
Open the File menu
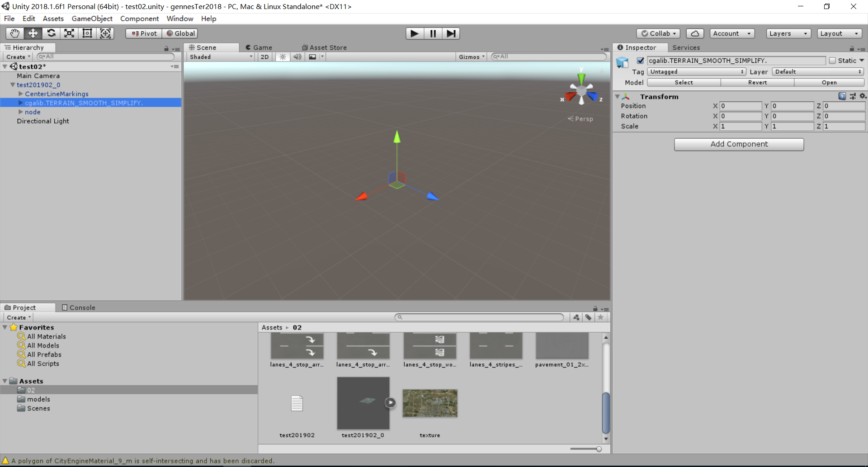coord(9,19)
